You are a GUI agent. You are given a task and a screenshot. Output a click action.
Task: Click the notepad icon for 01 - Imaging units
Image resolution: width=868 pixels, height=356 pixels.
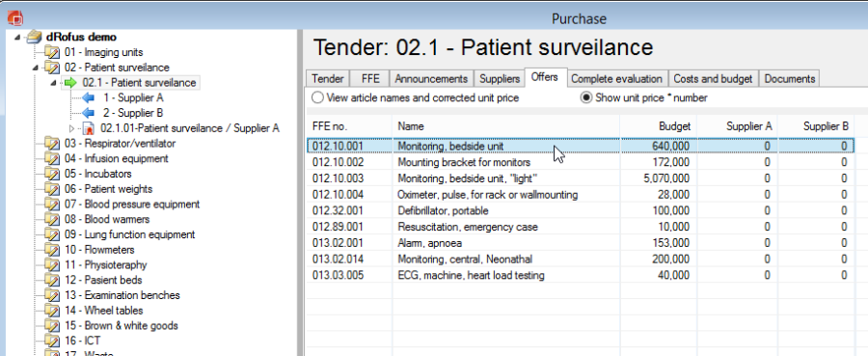pyautogui.click(x=52, y=53)
